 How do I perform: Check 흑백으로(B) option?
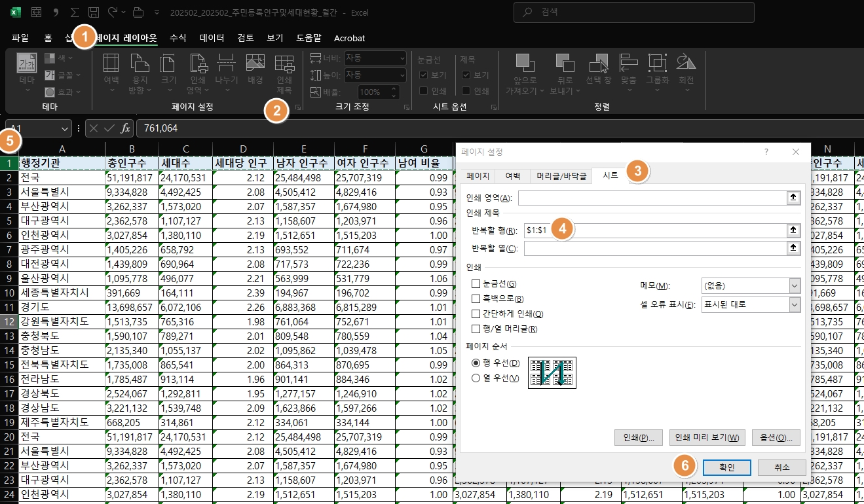476,298
